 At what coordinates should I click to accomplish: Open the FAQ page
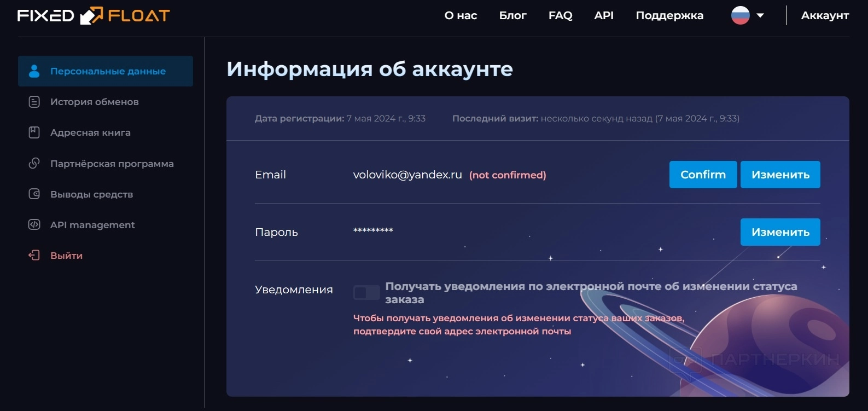[561, 15]
